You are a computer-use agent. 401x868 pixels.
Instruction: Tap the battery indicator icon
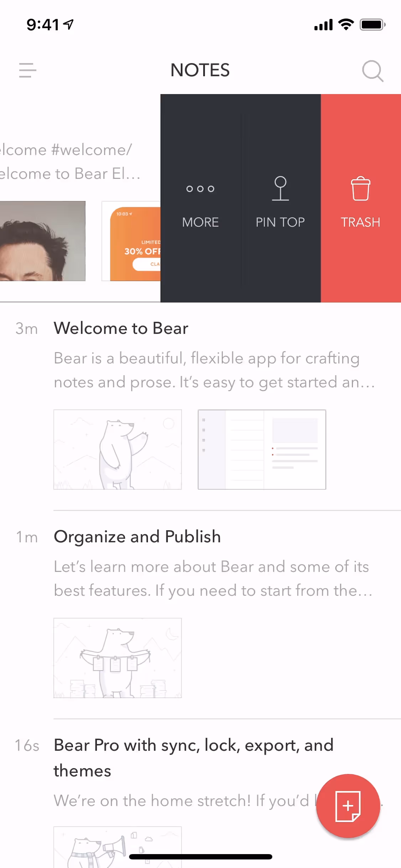tap(373, 25)
